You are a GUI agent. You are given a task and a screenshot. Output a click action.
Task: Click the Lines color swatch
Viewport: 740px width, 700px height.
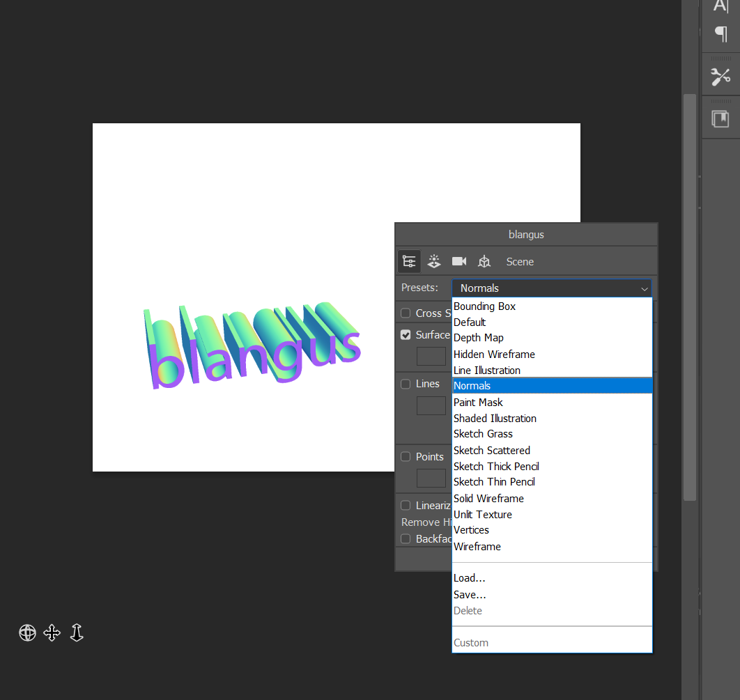point(431,405)
